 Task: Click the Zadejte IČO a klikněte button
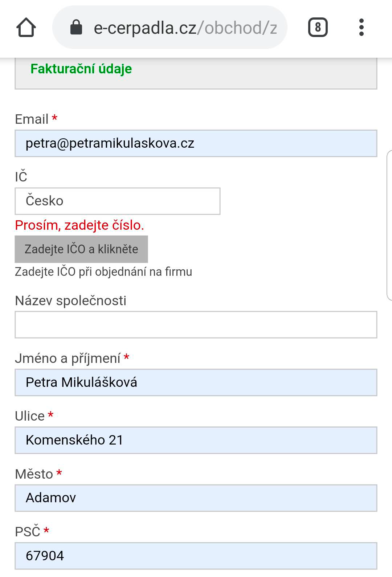(x=81, y=249)
